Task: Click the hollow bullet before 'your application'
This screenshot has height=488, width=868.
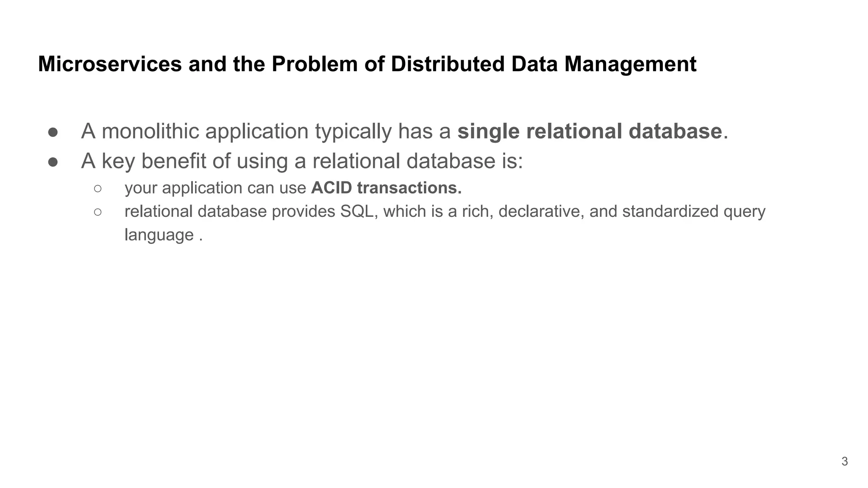Action: point(98,189)
